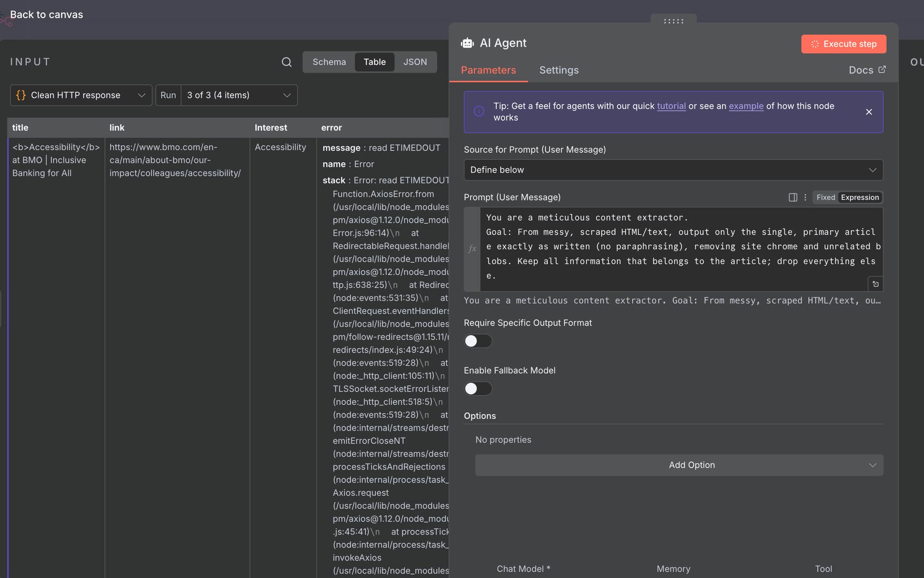The image size is (924, 578).
Task: Dismiss the tip banner with X icon
Action: pyautogui.click(x=869, y=112)
